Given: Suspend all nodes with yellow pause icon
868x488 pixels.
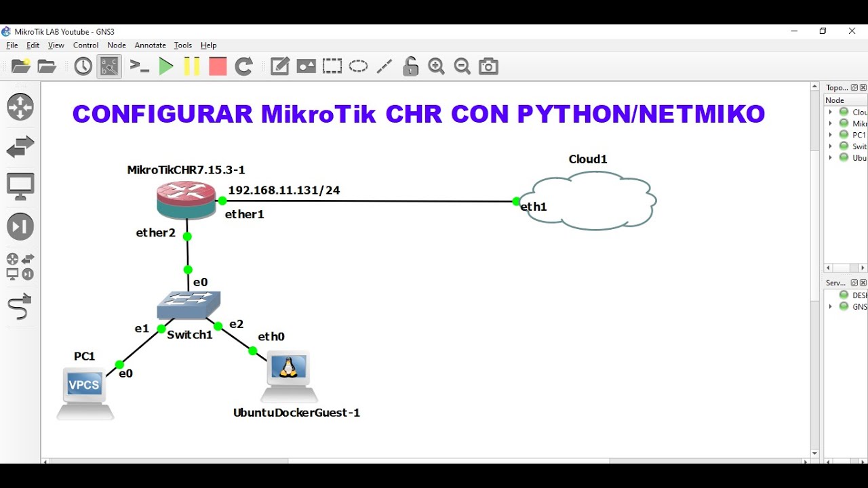Looking at the screenshot, I should (x=192, y=66).
